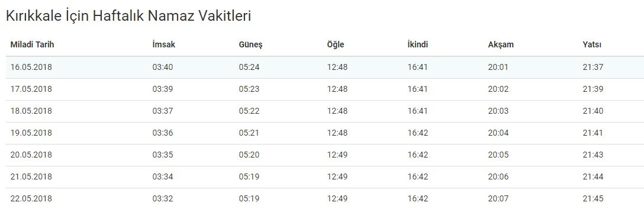Select the 21.05.2018 date cell
The image size is (644, 215).
pos(31,177)
